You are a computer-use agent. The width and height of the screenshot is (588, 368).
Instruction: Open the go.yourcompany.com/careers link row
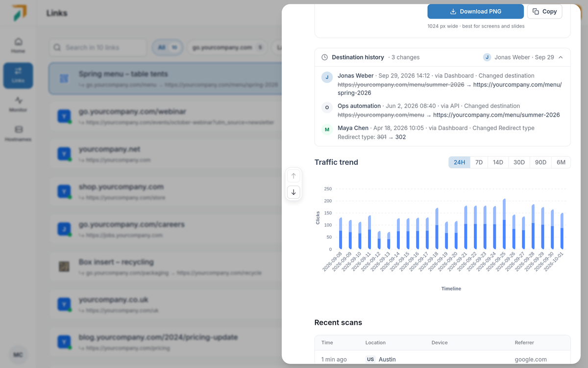tap(166, 230)
